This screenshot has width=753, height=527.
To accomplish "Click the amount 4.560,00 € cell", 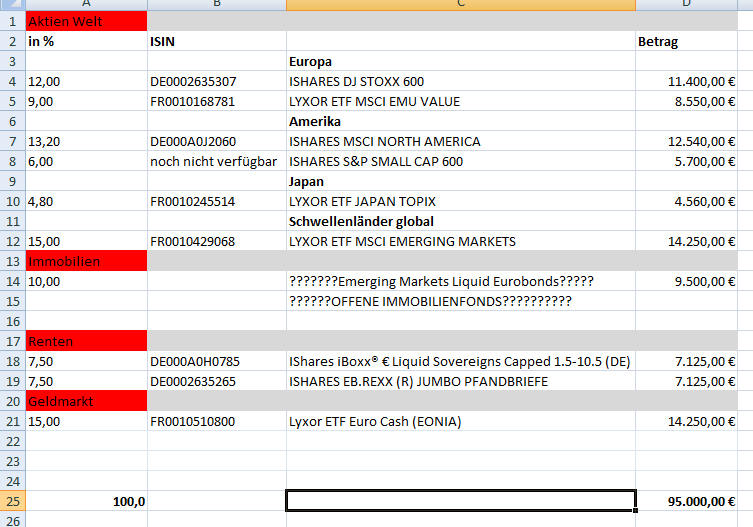I will coord(686,201).
